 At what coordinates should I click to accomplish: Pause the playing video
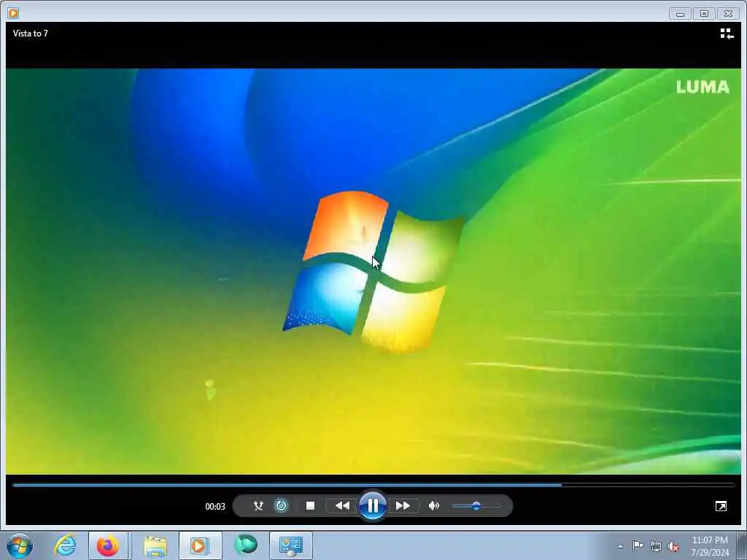373,505
